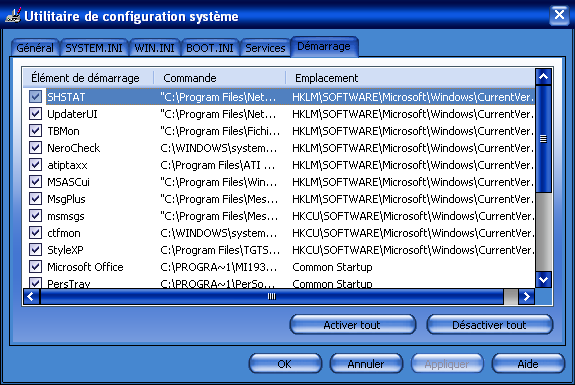Click the vertical scrollbar up arrow
This screenshot has height=385, width=575.
pos(543,77)
